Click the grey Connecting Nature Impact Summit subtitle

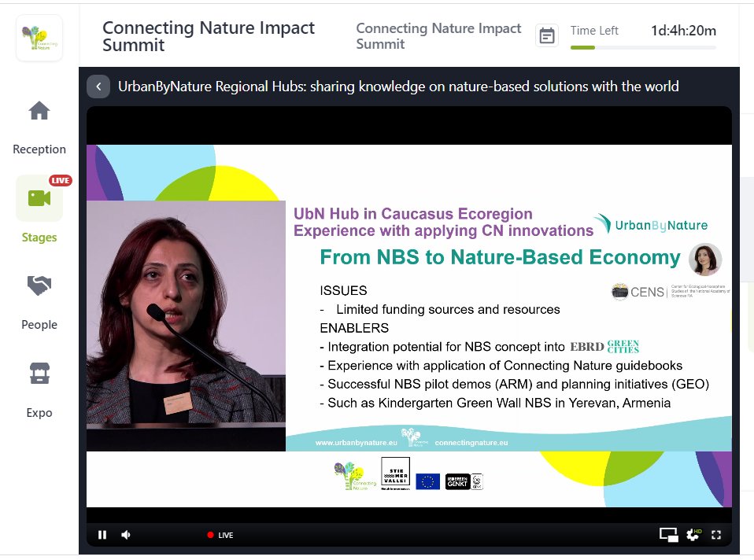pyautogui.click(x=438, y=36)
